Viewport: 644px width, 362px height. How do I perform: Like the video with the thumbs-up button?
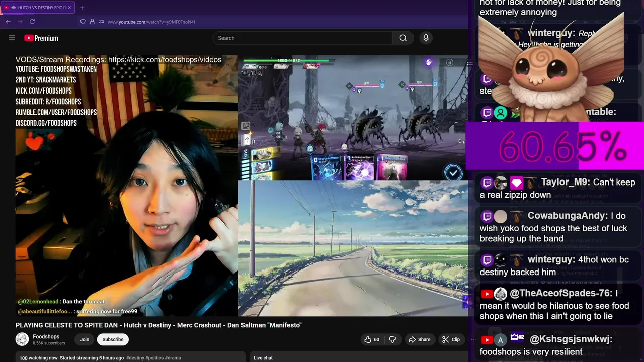(372, 339)
